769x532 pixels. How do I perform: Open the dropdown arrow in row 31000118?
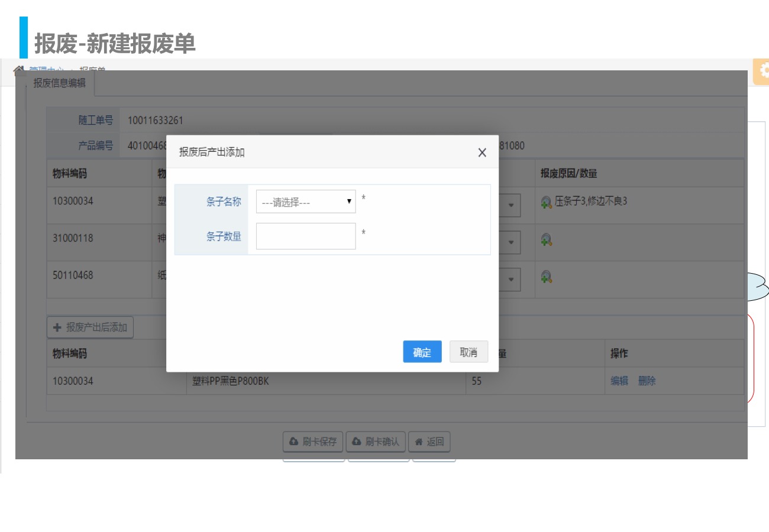click(x=510, y=242)
